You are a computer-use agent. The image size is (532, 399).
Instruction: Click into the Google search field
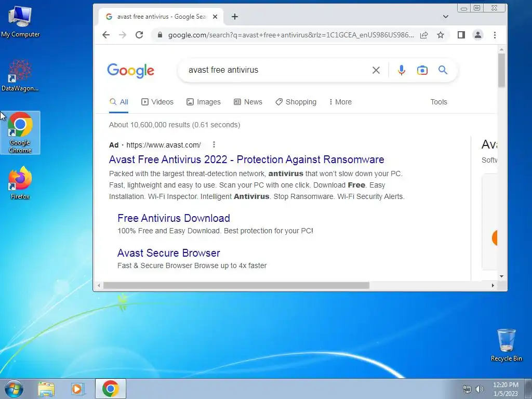point(275,70)
